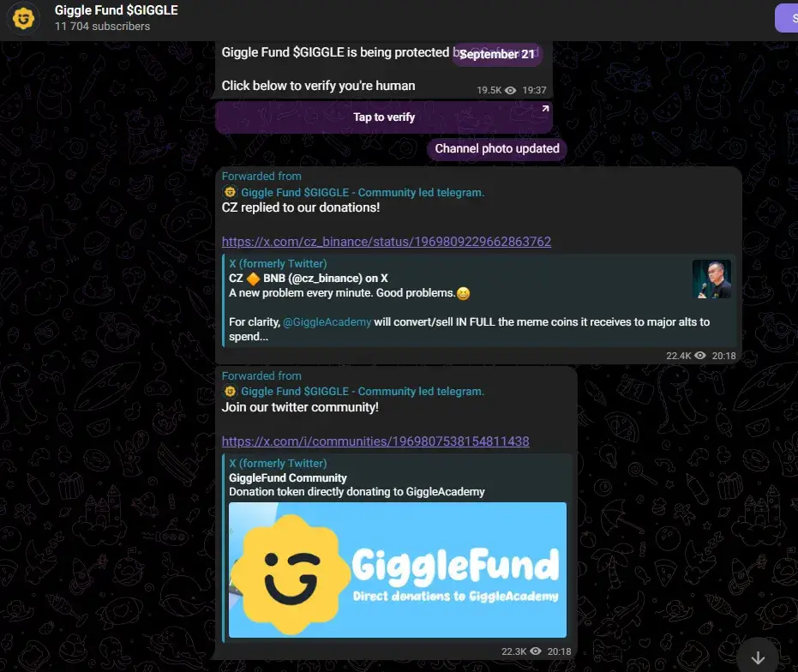The width and height of the screenshot is (798, 672).
Task: Click the @GiggleAcademy mention
Action: point(327,322)
